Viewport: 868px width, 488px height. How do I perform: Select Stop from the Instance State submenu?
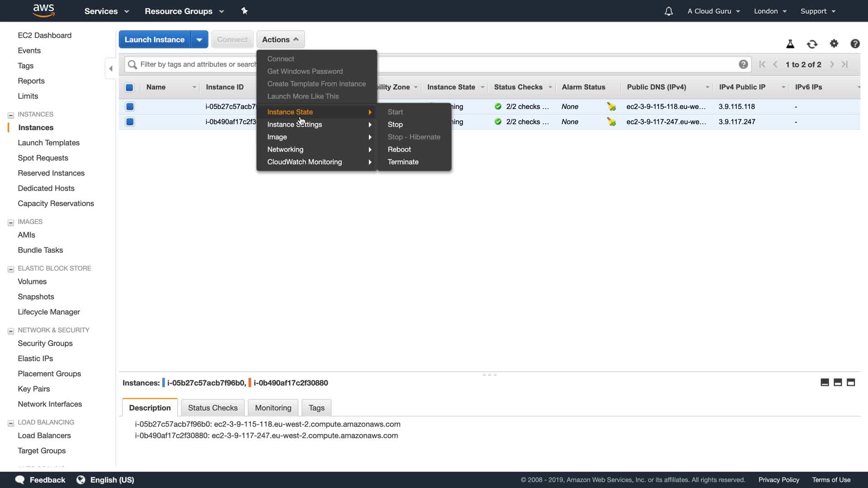395,124
